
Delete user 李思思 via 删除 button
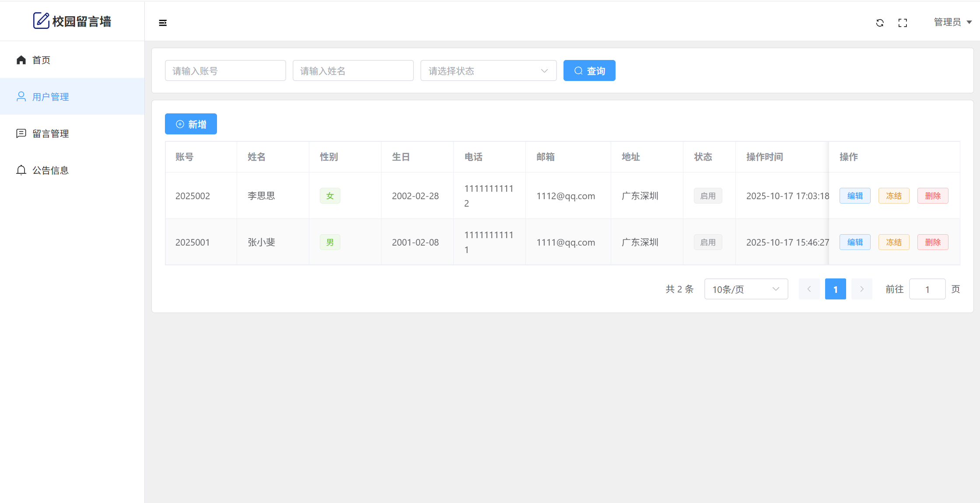coord(933,196)
